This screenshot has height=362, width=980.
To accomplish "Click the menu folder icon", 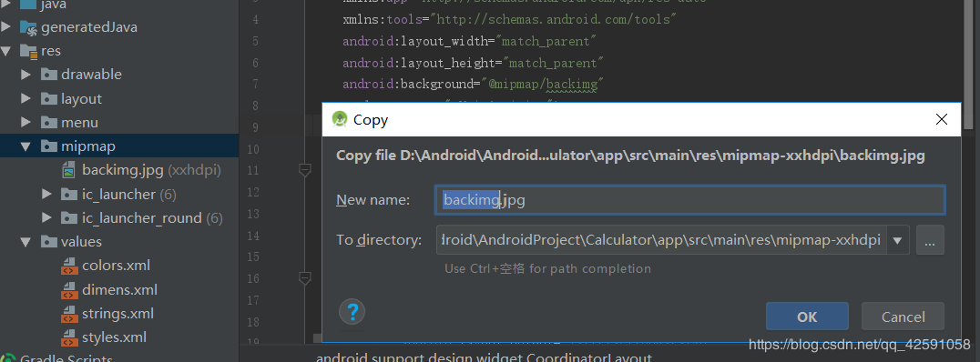I will (x=49, y=122).
